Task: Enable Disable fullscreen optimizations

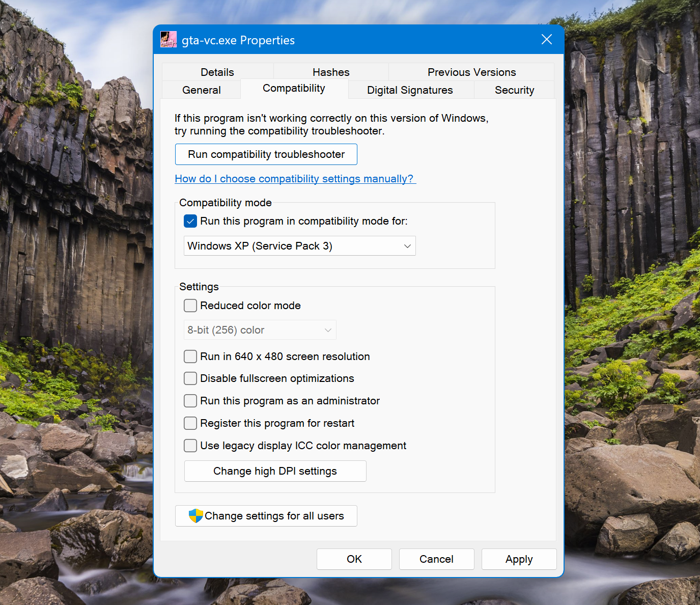Action: pyautogui.click(x=190, y=378)
